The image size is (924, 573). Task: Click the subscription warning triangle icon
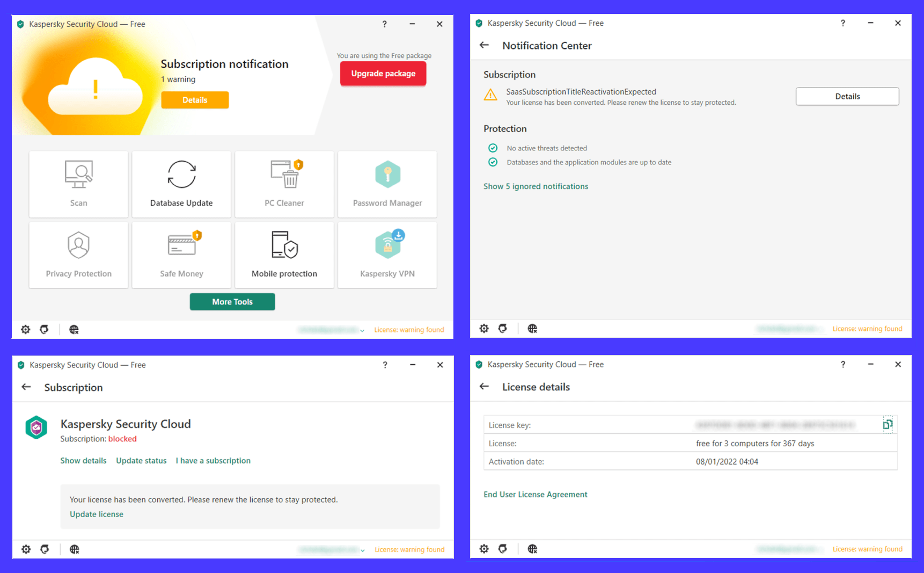pos(490,95)
